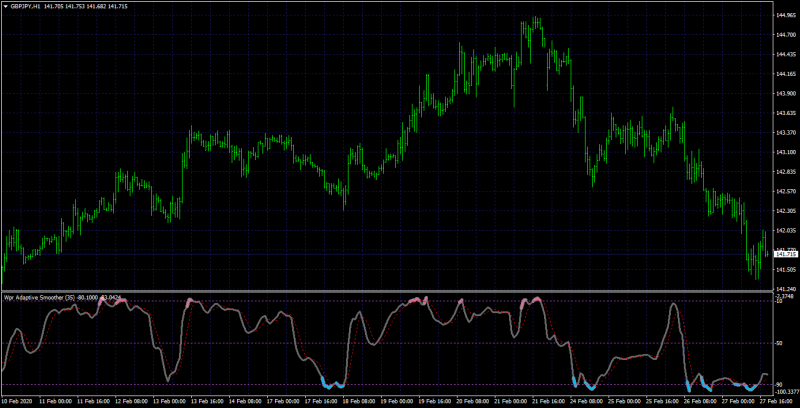800x408 pixels.
Task: Click price axis value 144.435
Action: [786, 55]
